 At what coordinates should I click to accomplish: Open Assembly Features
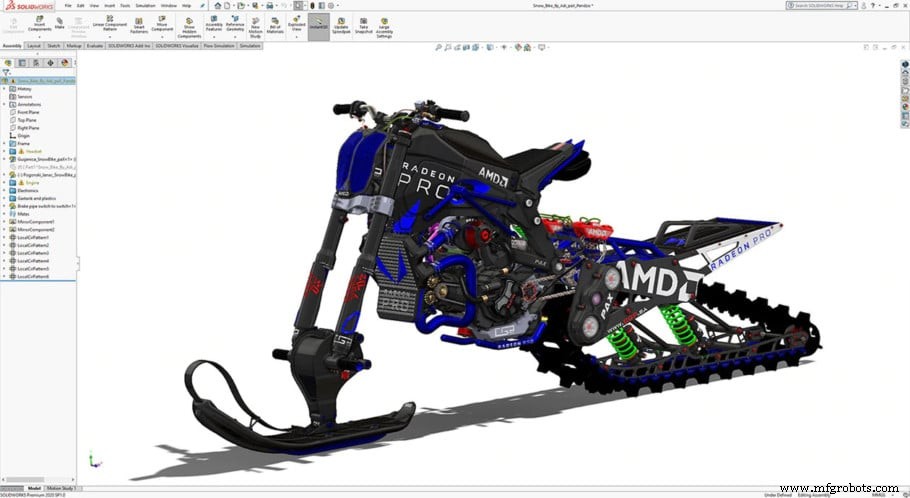(214, 23)
